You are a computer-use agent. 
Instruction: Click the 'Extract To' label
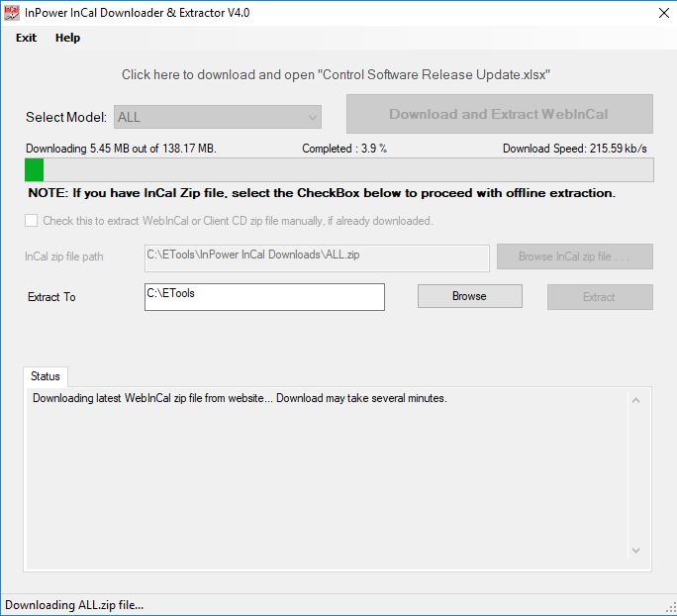point(51,297)
